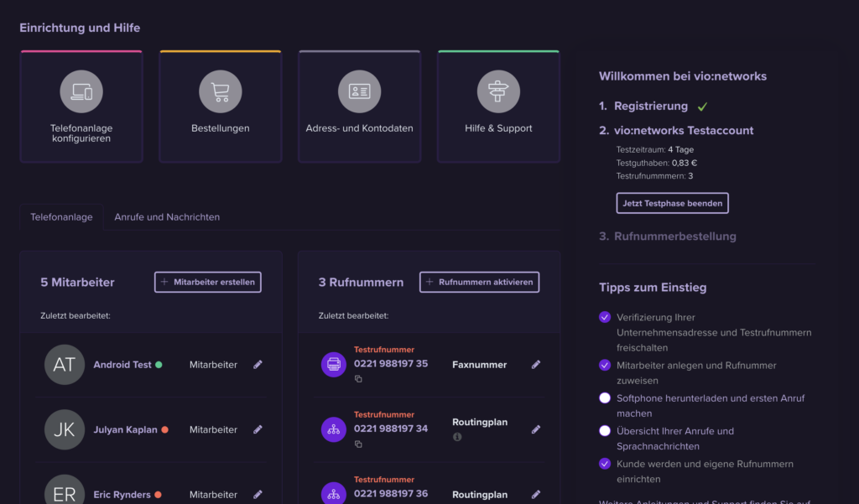Image resolution: width=859 pixels, height=504 pixels.
Task: Open the info icon next to Routingplan
Action: pyautogui.click(x=457, y=436)
